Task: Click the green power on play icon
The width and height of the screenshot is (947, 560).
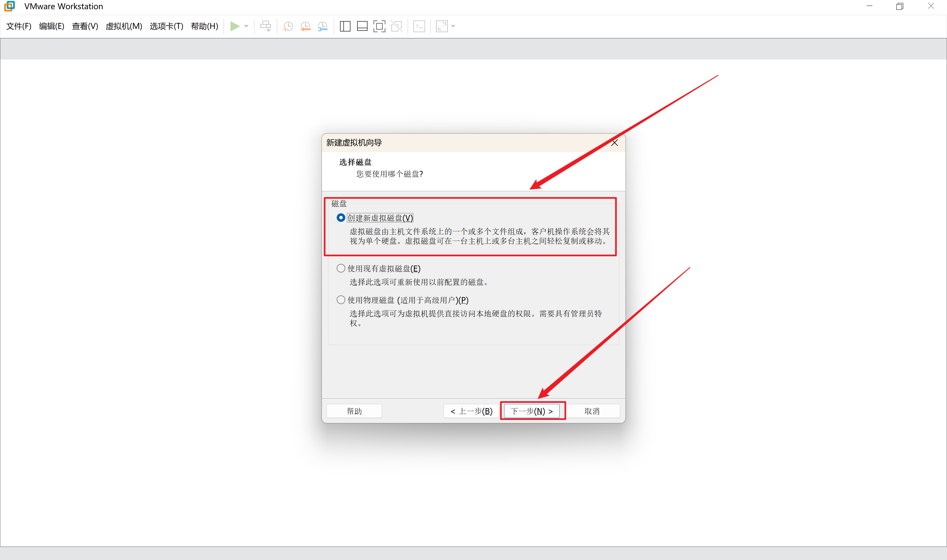Action: coord(234,26)
